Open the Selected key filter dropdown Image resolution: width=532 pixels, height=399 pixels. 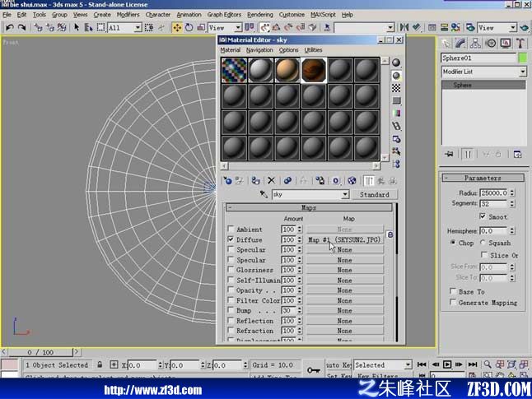click(x=408, y=364)
